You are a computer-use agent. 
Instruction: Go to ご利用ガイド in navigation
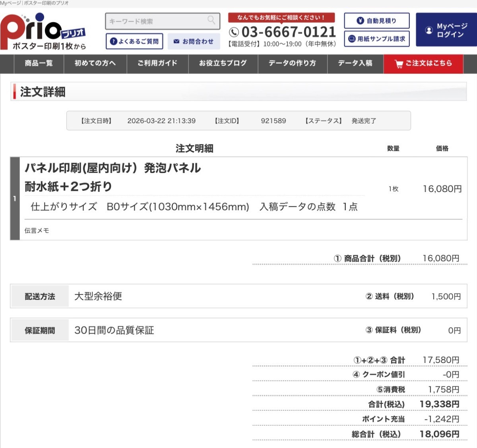click(x=157, y=63)
